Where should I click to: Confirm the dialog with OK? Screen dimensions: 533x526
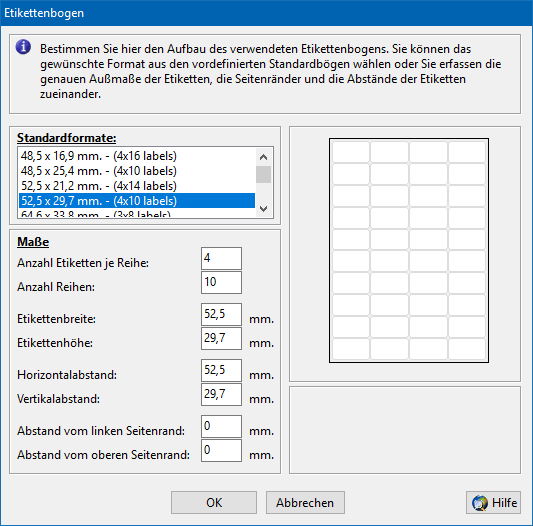coord(214,502)
